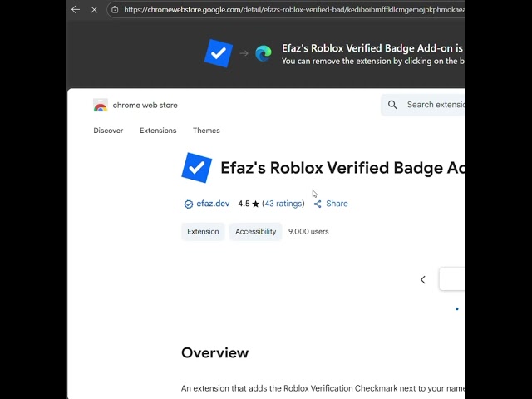Image resolution: width=532 pixels, height=399 pixels.
Task: Stop loading the page with X button
Action: tap(94, 10)
